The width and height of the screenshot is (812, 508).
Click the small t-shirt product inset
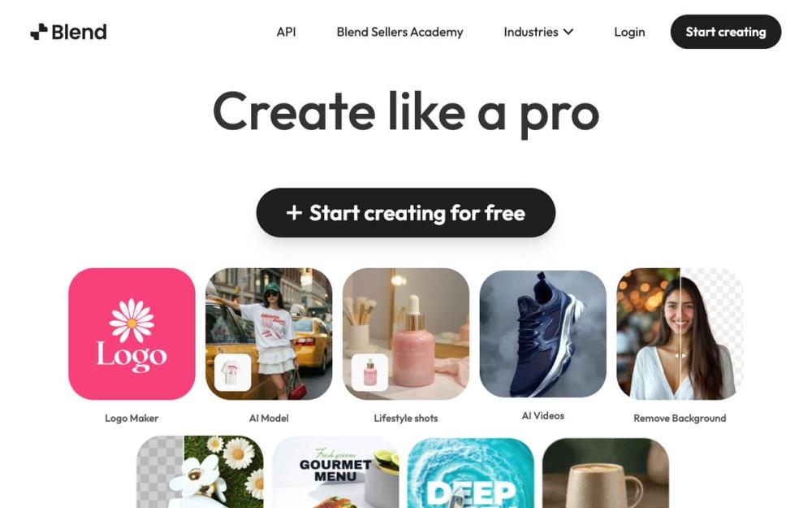point(232,372)
